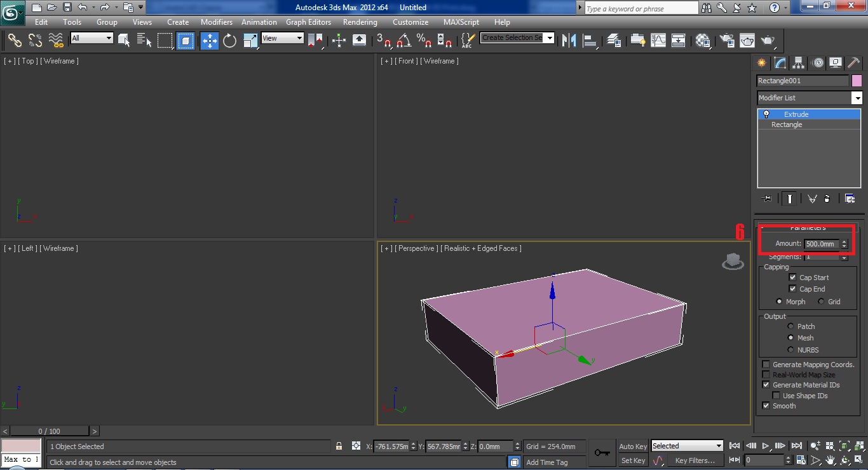Activate the Select and Rotate tool

point(229,40)
